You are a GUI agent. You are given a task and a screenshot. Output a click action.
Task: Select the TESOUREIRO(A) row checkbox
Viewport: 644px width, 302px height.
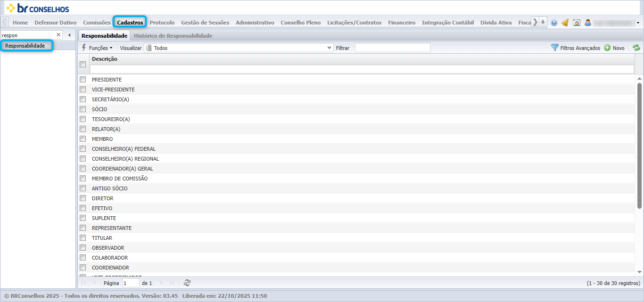coord(83,119)
